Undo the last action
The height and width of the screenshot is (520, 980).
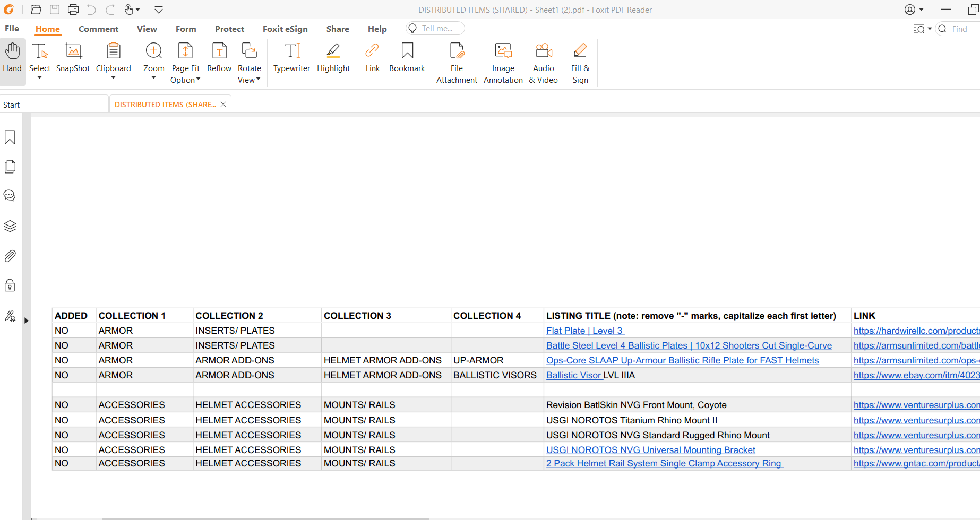pyautogui.click(x=91, y=10)
